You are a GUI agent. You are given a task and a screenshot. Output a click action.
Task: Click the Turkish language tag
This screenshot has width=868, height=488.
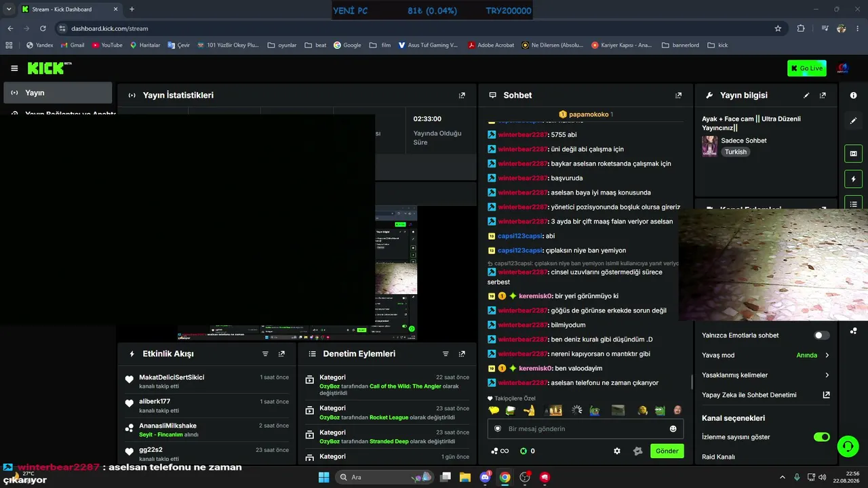coord(735,152)
